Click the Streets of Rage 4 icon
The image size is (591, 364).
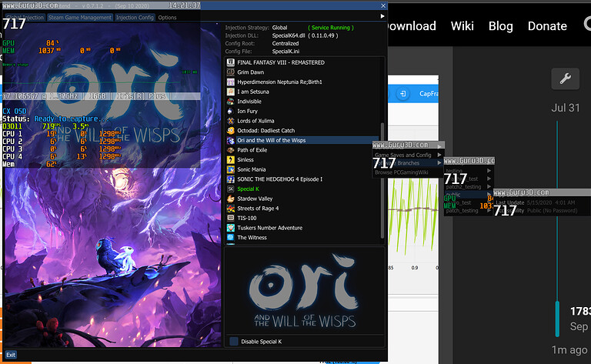click(x=231, y=209)
